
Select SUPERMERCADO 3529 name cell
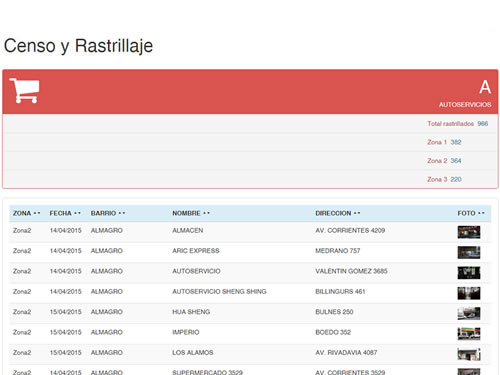[x=207, y=372]
